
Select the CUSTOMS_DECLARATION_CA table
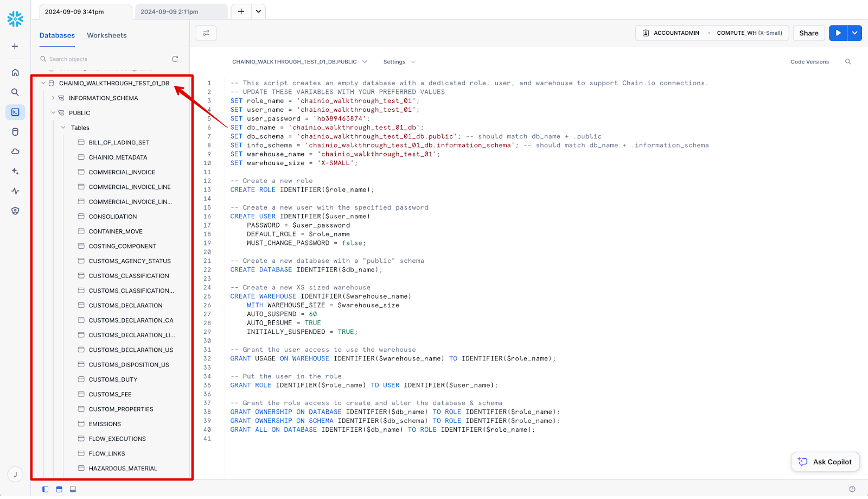[131, 320]
